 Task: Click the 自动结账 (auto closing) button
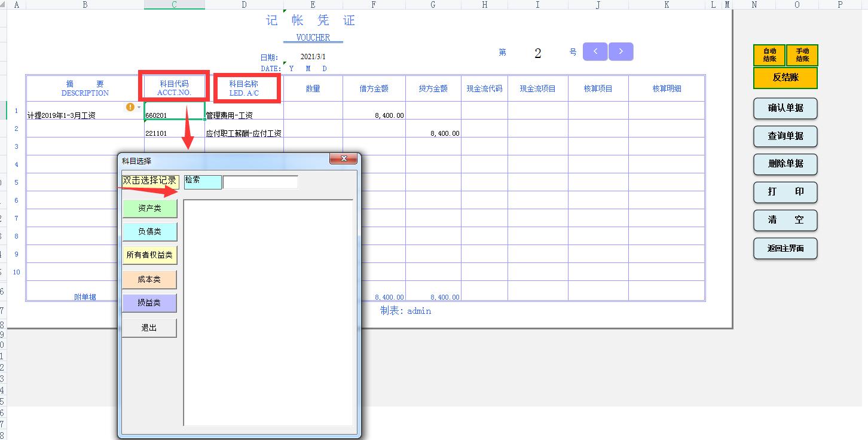(769, 56)
